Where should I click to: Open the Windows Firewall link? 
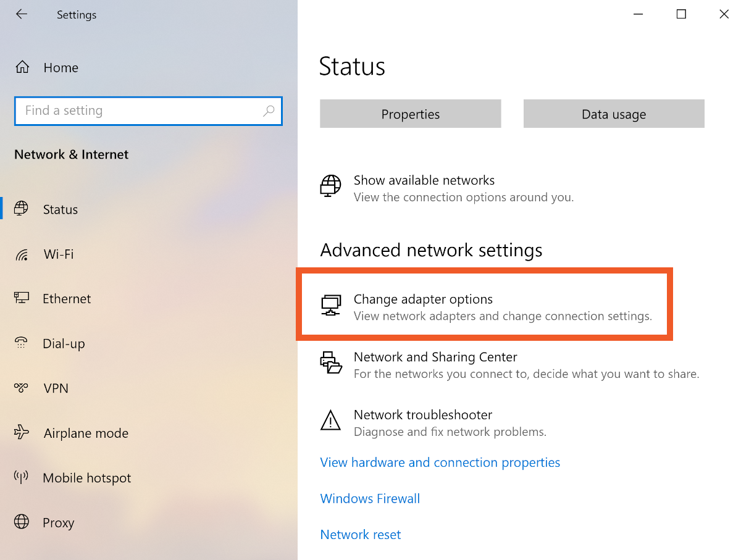370,498
